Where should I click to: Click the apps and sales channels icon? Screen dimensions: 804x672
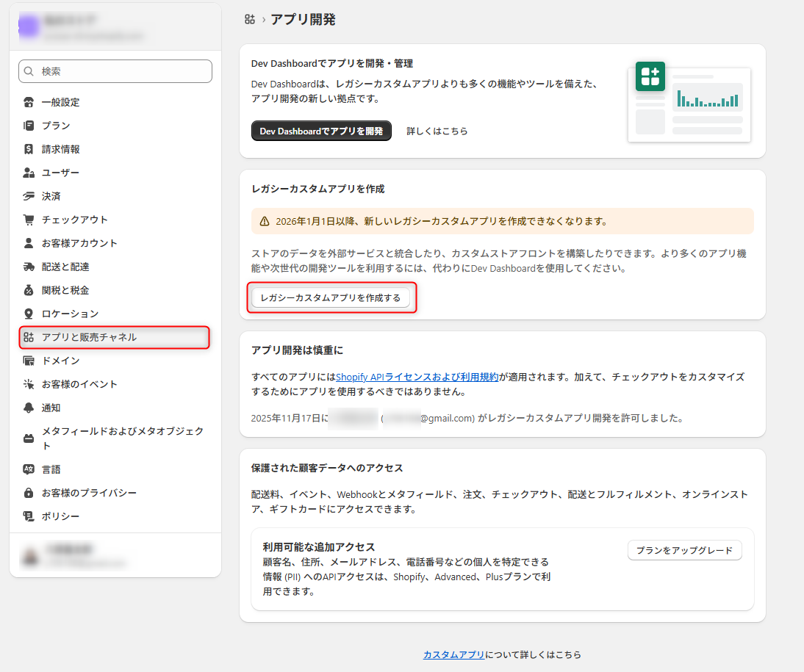pyautogui.click(x=29, y=337)
